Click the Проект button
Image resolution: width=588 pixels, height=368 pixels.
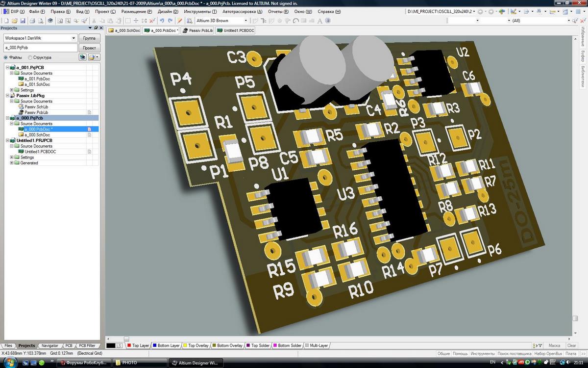point(89,48)
